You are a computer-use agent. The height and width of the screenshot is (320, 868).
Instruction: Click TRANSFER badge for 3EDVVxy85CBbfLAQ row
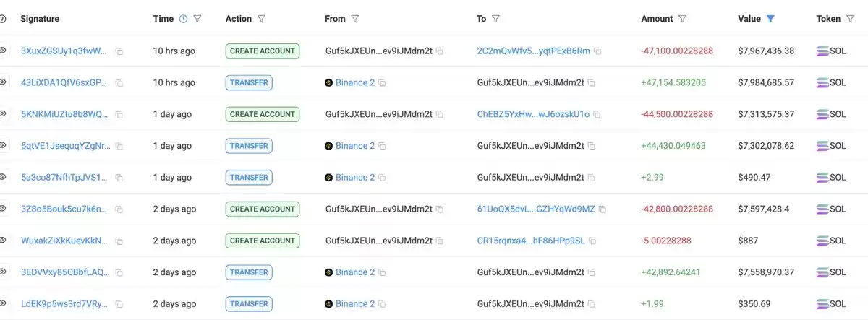click(x=249, y=272)
